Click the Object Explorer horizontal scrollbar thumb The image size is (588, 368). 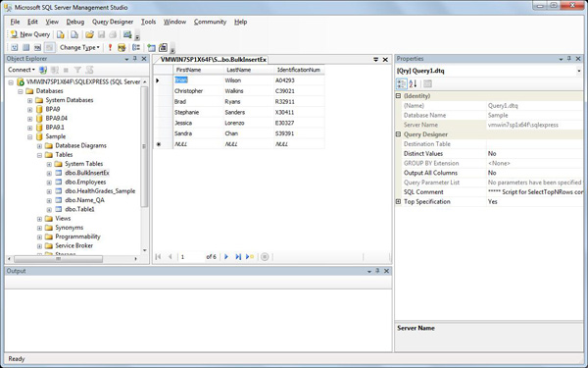[58, 259]
